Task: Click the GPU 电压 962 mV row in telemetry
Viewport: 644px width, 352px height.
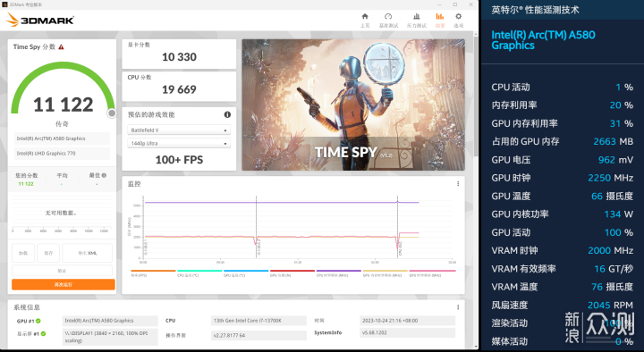Action: pyautogui.click(x=562, y=160)
